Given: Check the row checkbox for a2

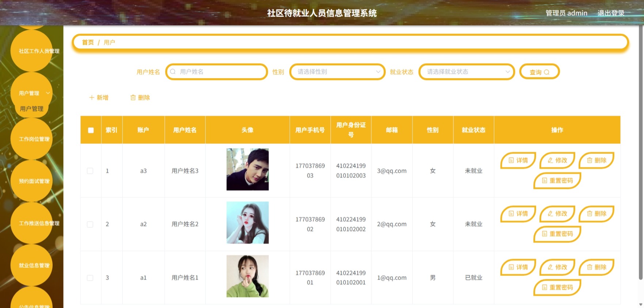Looking at the screenshot, I should tap(90, 224).
